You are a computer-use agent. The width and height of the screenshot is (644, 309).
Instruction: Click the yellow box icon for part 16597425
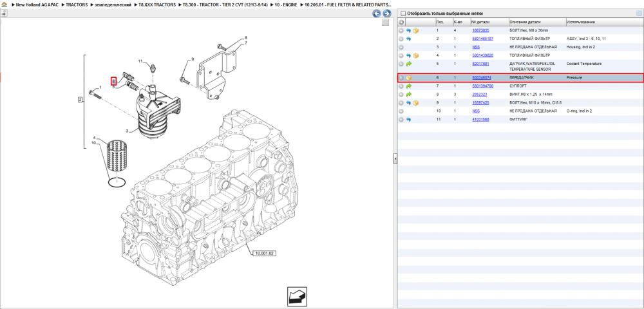coord(415,102)
